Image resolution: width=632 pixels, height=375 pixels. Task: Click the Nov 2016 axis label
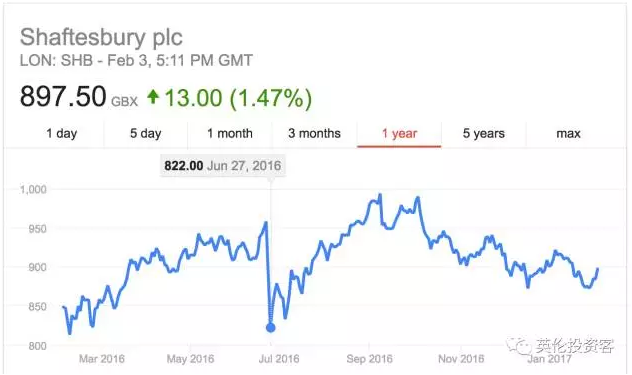[x=461, y=359]
